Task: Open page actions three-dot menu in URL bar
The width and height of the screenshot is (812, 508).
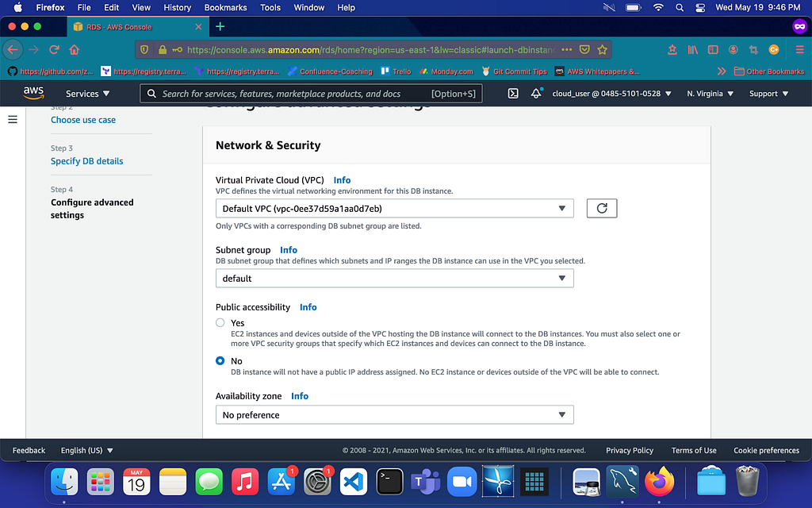Action: coord(566,50)
